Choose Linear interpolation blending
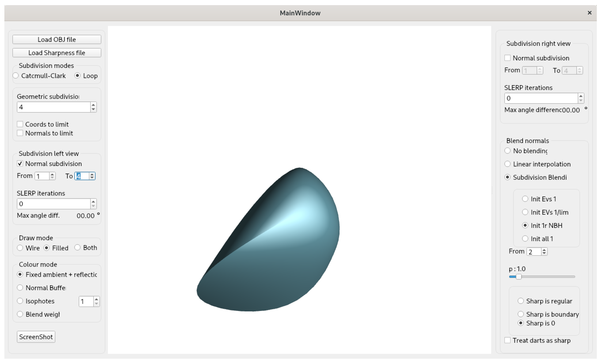 [508, 164]
